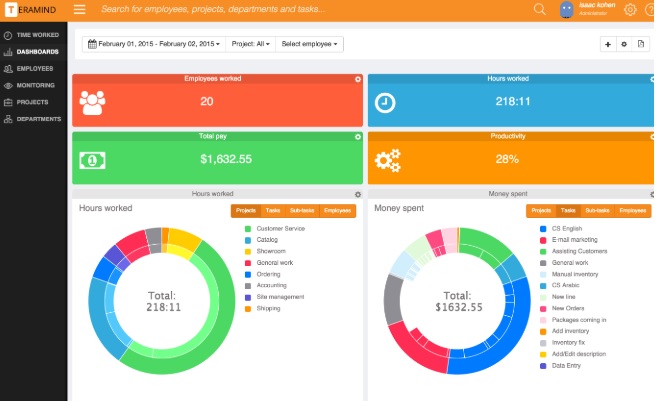The image size is (660, 401).
Task: Open the date range dropdown
Action: point(153,44)
